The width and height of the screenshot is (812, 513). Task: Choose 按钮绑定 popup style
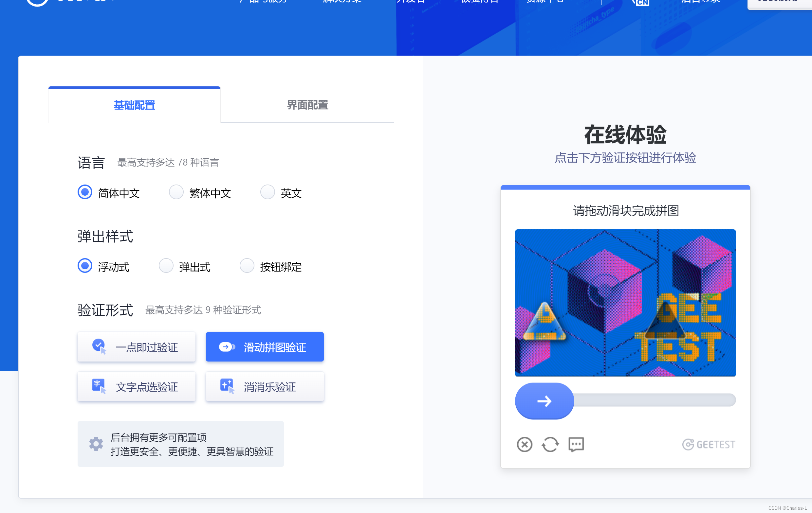pos(247,266)
